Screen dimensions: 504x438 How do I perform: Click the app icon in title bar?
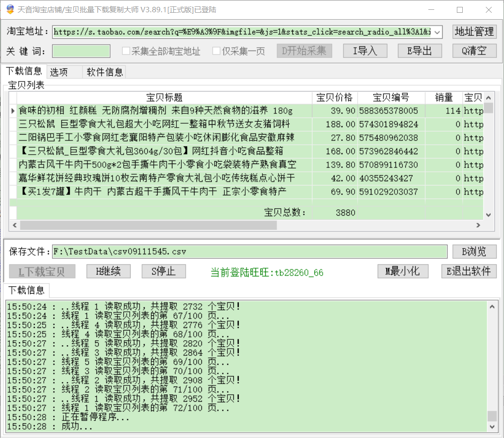point(9,10)
